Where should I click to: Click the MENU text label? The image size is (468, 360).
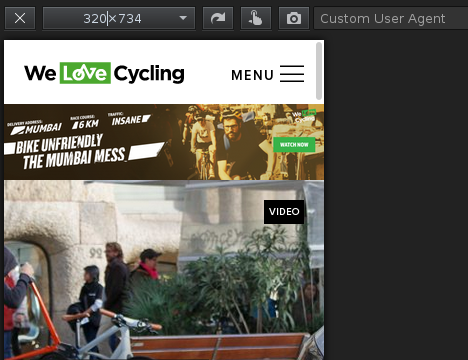(253, 75)
